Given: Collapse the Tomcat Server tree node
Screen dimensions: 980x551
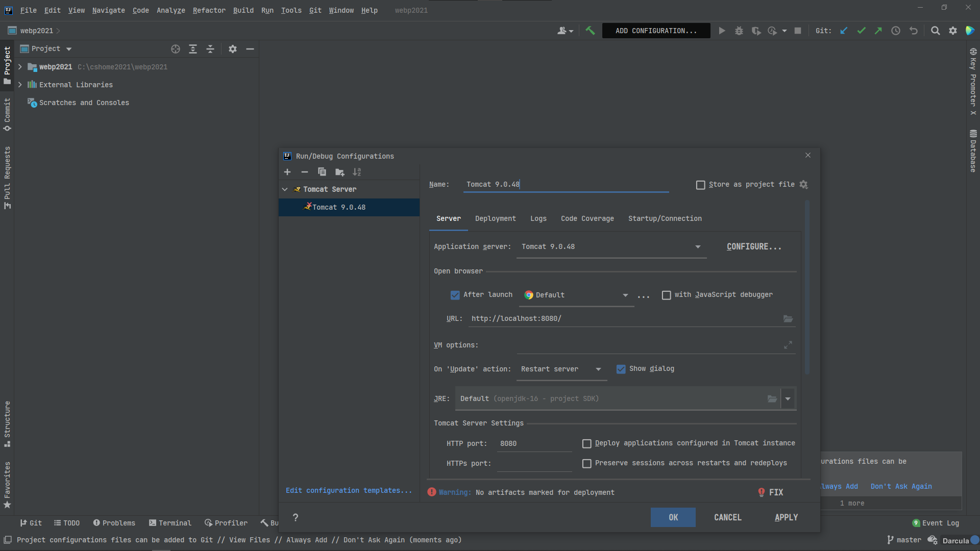Looking at the screenshot, I should (x=285, y=189).
